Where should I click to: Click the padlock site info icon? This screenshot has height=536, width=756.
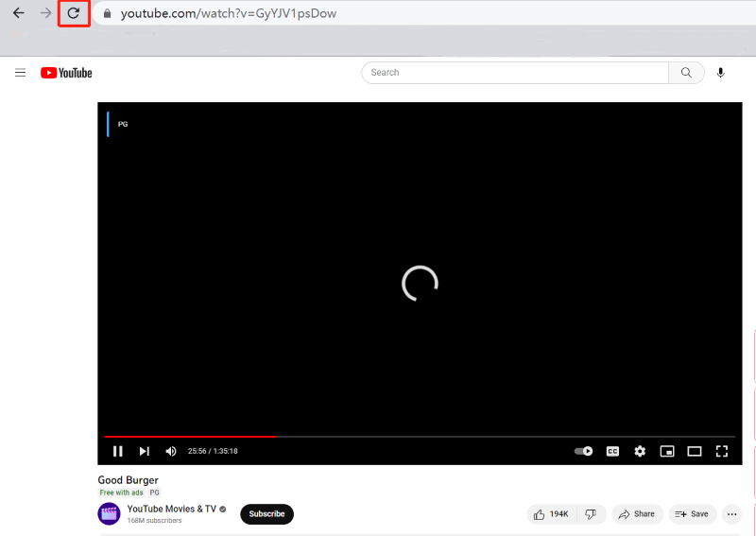coord(107,13)
